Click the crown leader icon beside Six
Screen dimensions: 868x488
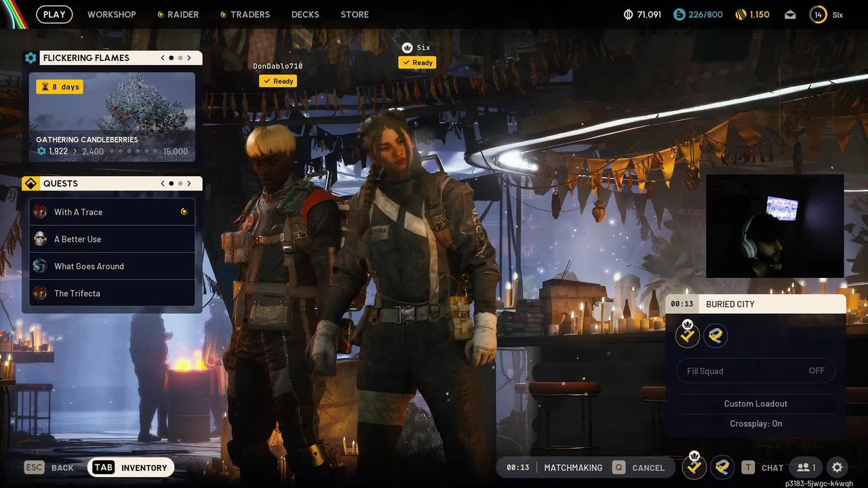407,47
